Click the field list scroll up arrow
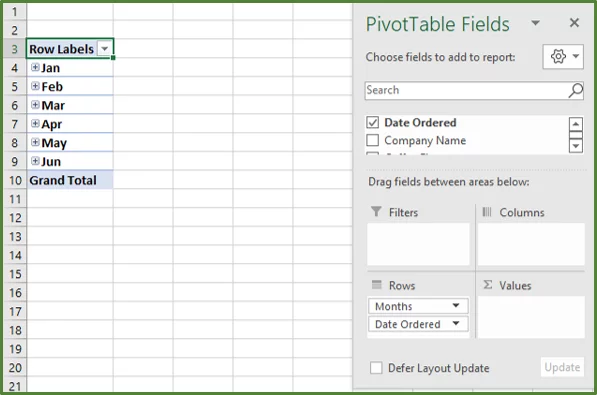 [x=576, y=124]
